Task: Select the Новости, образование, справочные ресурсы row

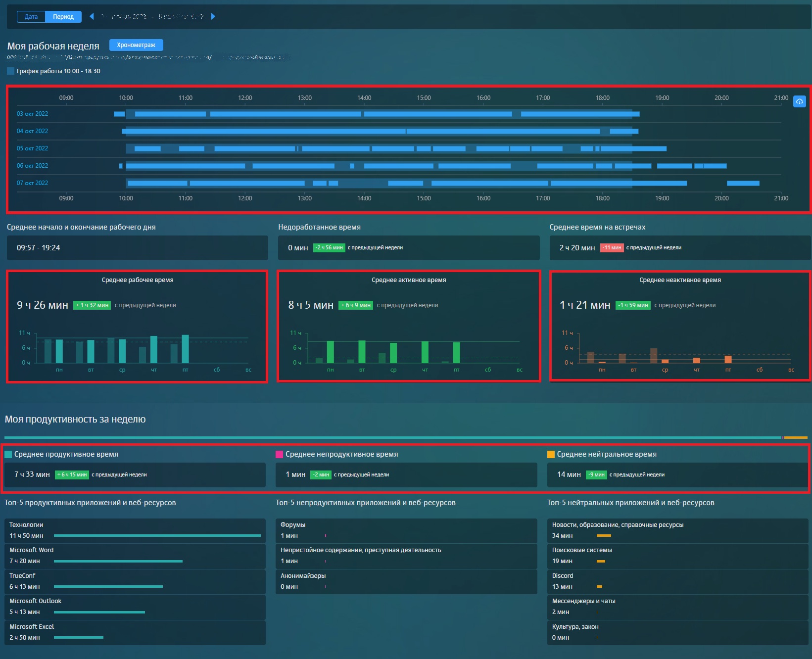Action: pyautogui.click(x=678, y=531)
